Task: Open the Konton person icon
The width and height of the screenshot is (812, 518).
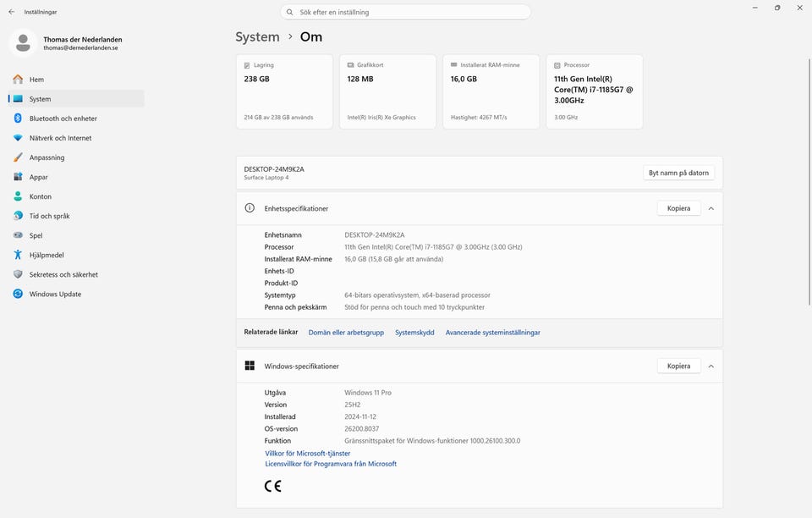Action: pos(18,196)
